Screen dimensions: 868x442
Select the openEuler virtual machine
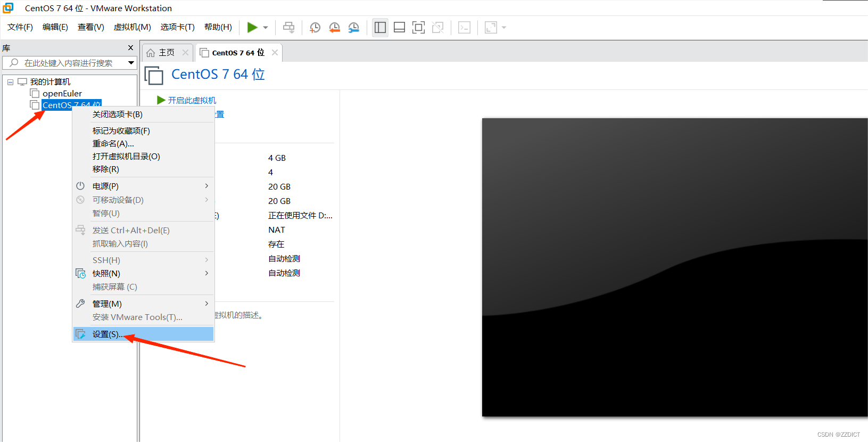click(x=62, y=94)
